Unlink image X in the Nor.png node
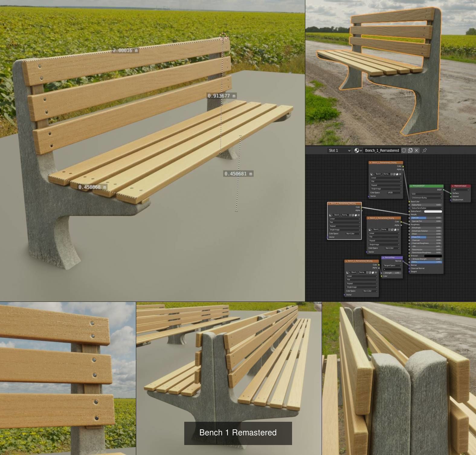Image resolution: width=476 pixels, height=455 pixels. pos(376,273)
